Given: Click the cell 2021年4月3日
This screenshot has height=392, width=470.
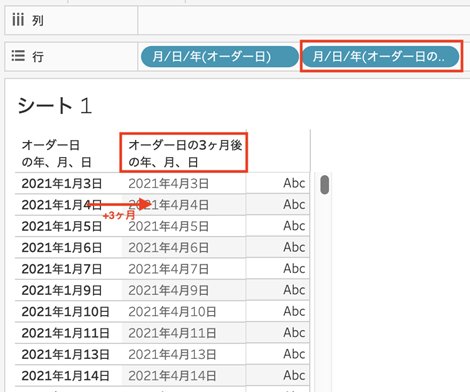Looking at the screenshot, I should [x=168, y=184].
